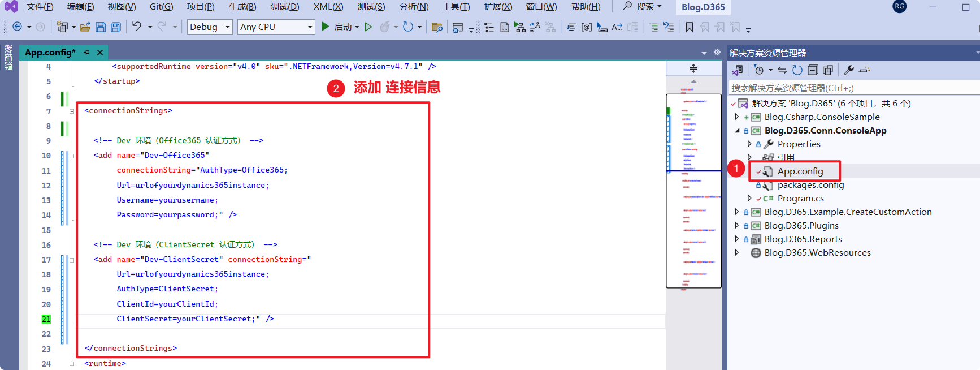Open the 文件(F) menu
This screenshot has width=980, height=370.
tap(40, 7)
